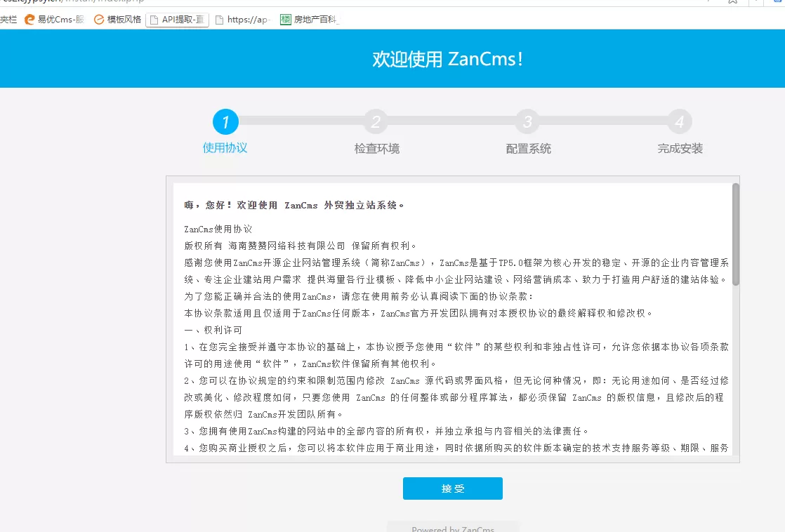
Task: Click the 一、权利许可 section heading
Action: [213, 330]
